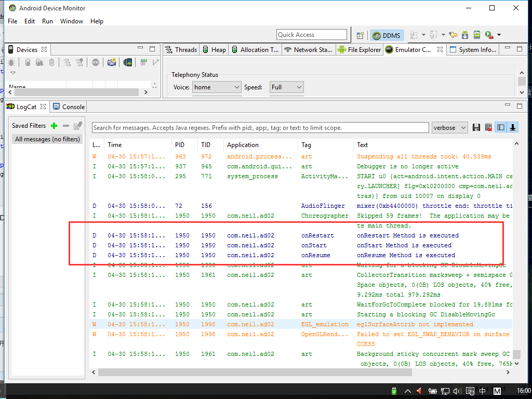Open the next annotation dropdown arrow

(423, 35)
